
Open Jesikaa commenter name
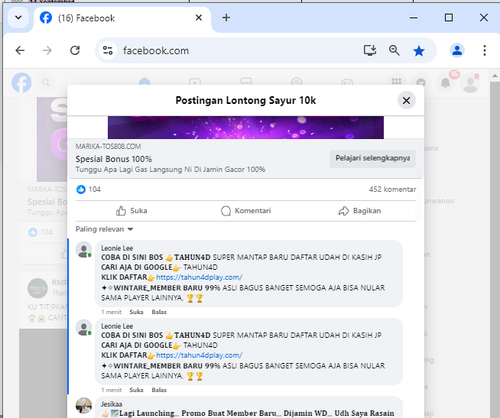pos(112,404)
